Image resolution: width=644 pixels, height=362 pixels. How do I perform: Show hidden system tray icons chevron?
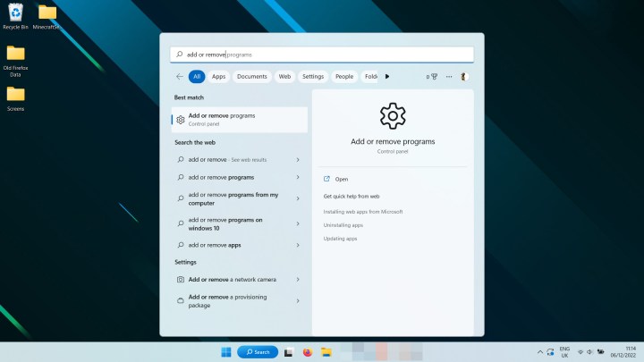point(540,352)
